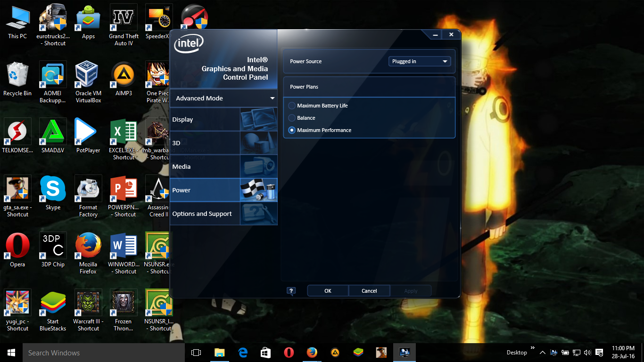Open BlueStacks from the taskbar
644x362 pixels.
(x=358, y=353)
